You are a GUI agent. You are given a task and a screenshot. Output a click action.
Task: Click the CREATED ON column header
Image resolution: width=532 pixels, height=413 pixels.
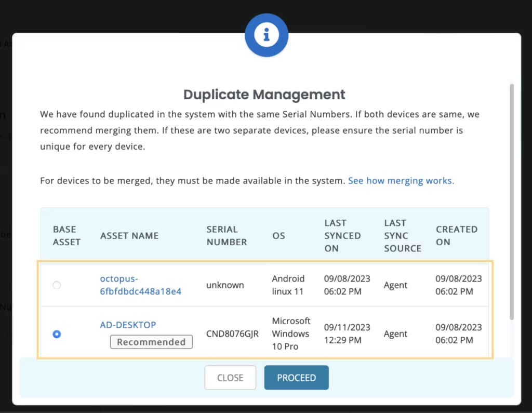pos(456,235)
